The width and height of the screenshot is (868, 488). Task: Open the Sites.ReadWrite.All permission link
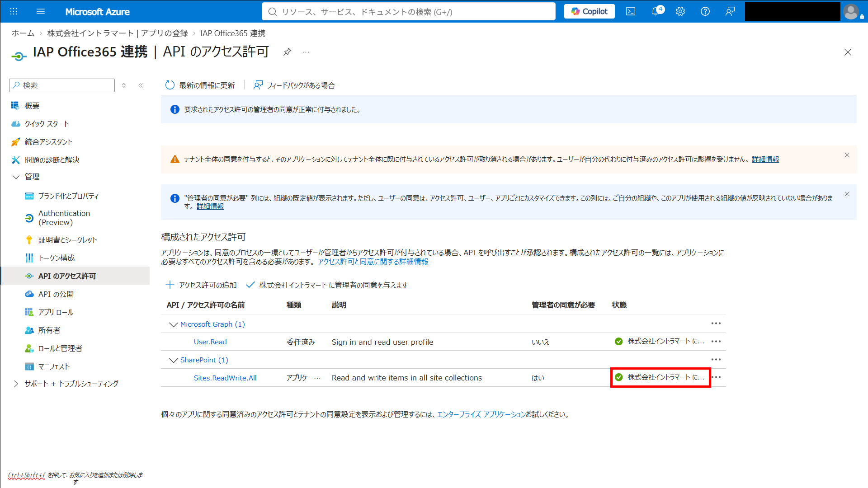pos(225,378)
